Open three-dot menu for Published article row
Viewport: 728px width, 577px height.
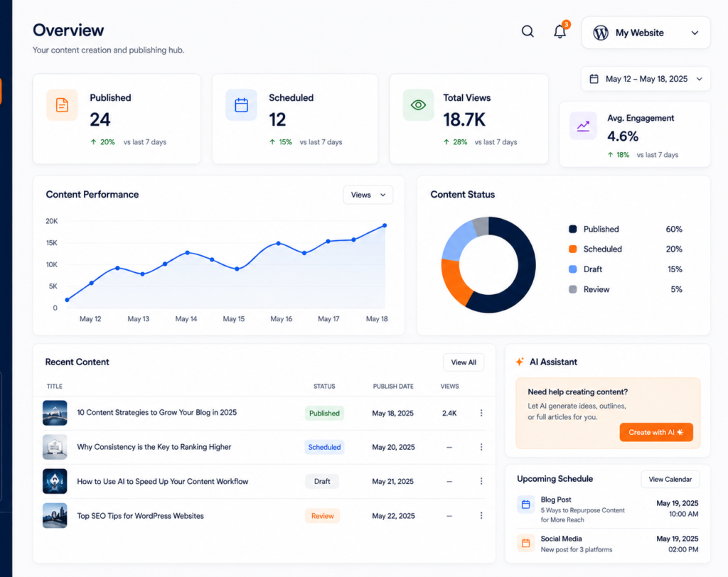(x=481, y=413)
